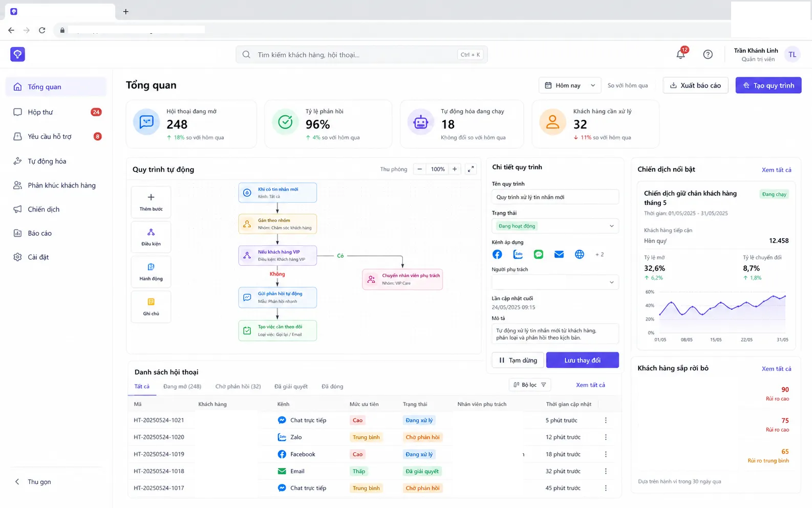Open the notifications bell
Screen dimensions: 812x508
(680, 54)
